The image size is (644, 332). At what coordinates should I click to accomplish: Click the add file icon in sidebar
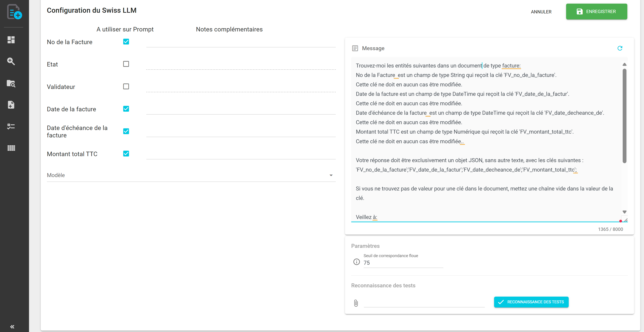11,105
